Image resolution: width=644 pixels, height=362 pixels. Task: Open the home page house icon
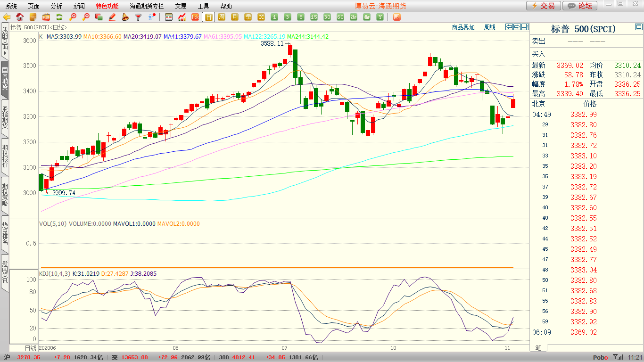click(20, 17)
